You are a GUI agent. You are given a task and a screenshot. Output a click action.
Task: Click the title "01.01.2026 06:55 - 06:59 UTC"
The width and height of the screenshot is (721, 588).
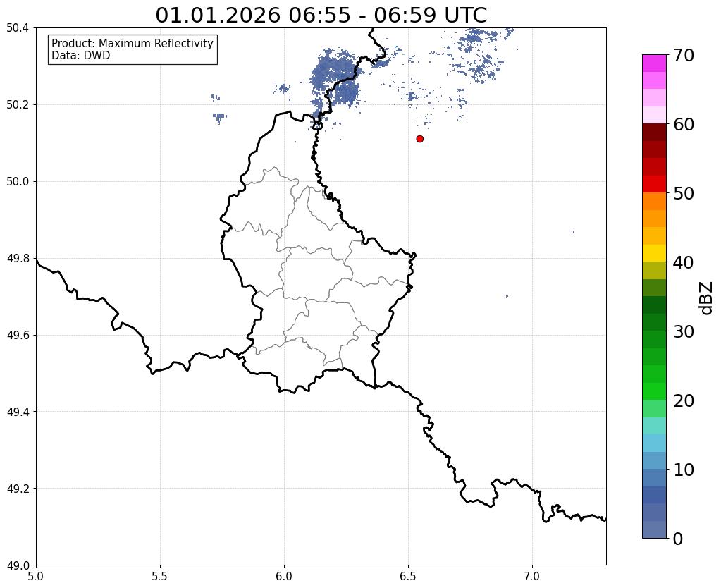[321, 16]
